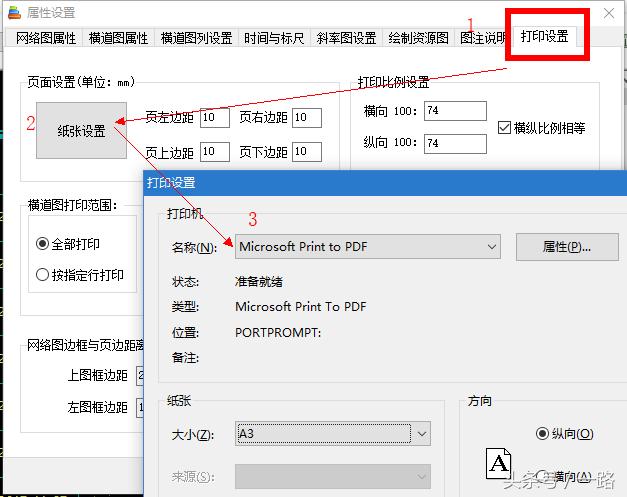Click the 上图框边距 input field
This screenshot has height=497, width=627.
tap(140, 375)
